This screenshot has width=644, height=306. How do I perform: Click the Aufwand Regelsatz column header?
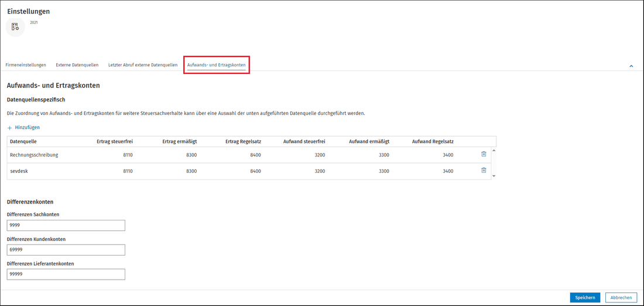pos(433,141)
